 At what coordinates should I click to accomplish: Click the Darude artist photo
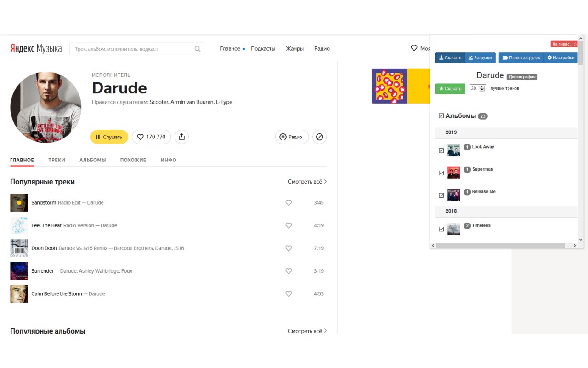46,107
